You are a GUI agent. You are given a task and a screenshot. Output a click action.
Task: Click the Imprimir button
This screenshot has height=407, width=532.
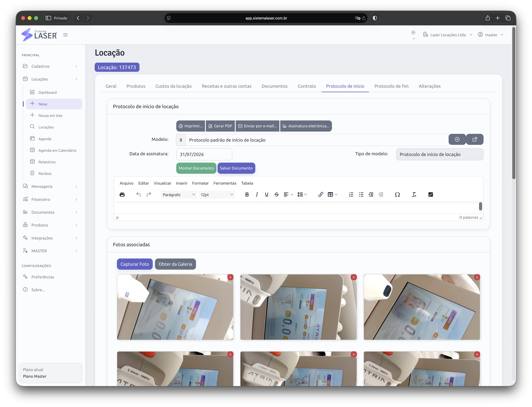tap(191, 126)
